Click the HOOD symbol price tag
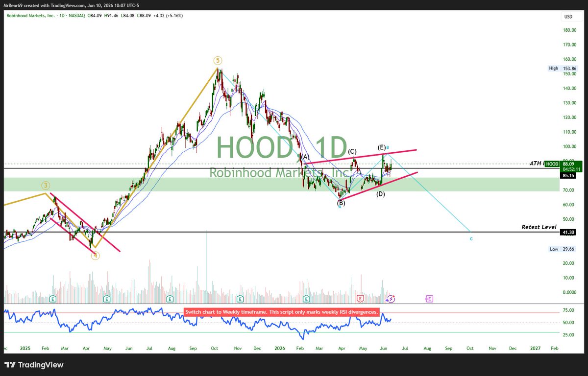Image resolution: width=588 pixels, height=376 pixels. click(552, 164)
